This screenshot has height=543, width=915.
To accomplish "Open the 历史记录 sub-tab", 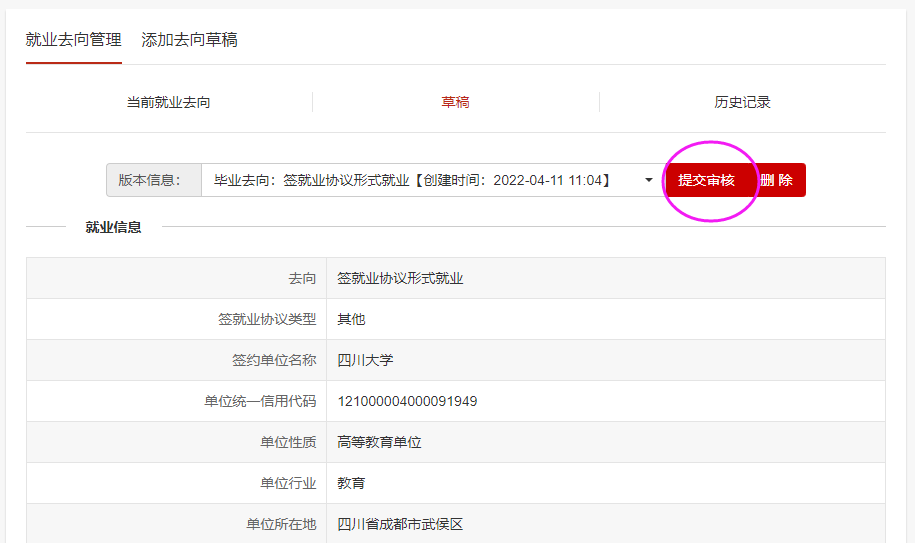I will [742, 102].
